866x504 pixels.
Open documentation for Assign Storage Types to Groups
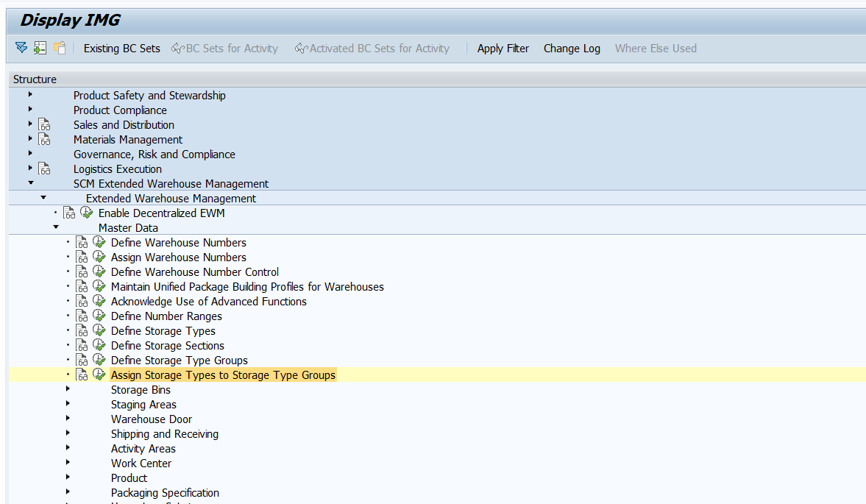(82, 375)
